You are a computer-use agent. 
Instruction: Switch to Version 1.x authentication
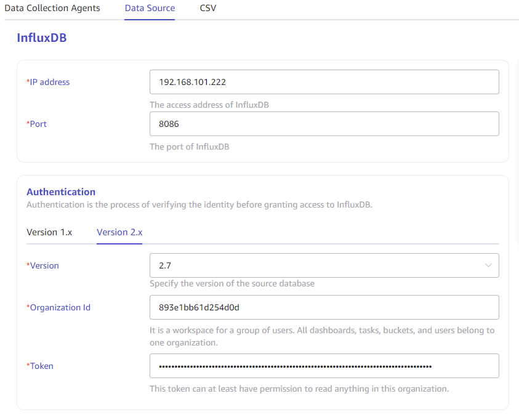[49, 232]
